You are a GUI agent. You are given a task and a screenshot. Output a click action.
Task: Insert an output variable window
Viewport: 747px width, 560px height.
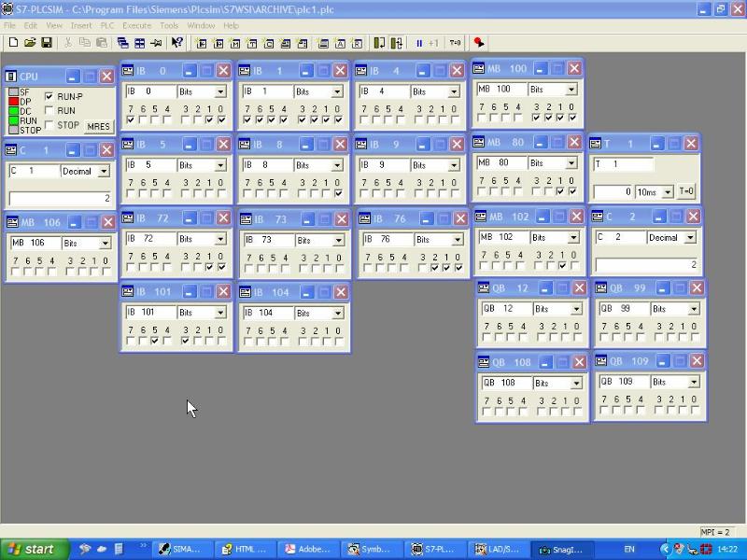point(218,44)
